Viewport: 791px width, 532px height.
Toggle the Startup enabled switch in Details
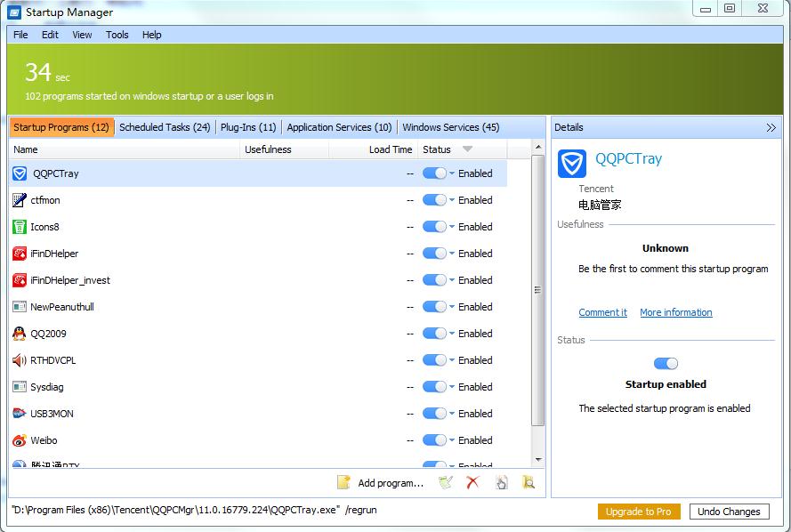click(x=666, y=363)
